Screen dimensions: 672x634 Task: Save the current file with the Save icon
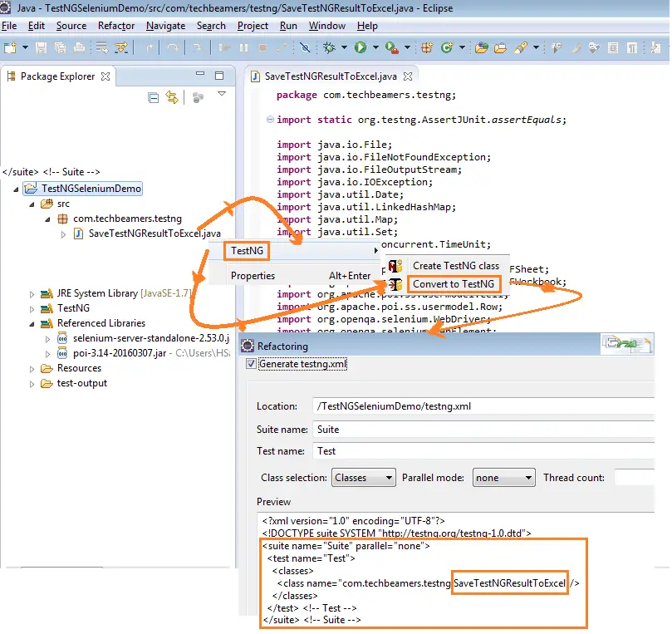40,49
